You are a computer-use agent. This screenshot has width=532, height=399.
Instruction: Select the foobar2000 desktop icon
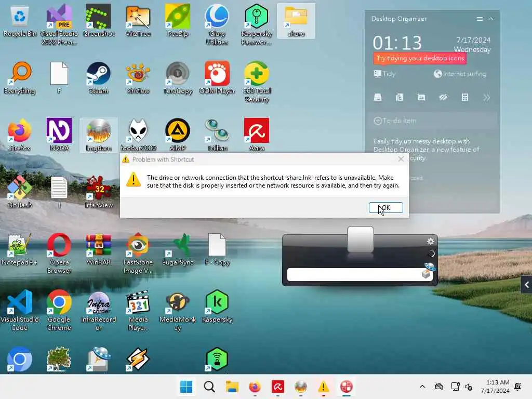coord(138,135)
